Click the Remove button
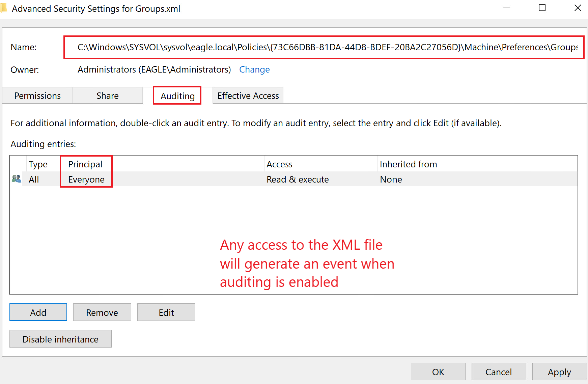The height and width of the screenshot is (384, 588). point(102,312)
